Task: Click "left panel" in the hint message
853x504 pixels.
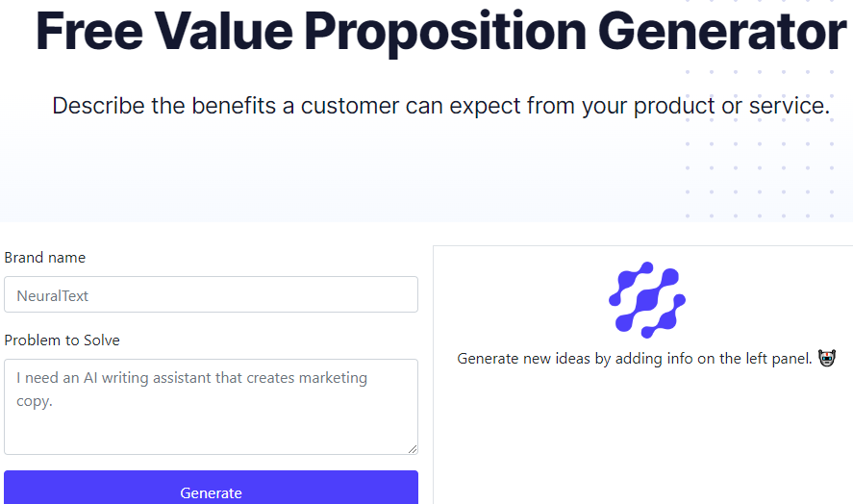Action: [777, 359]
